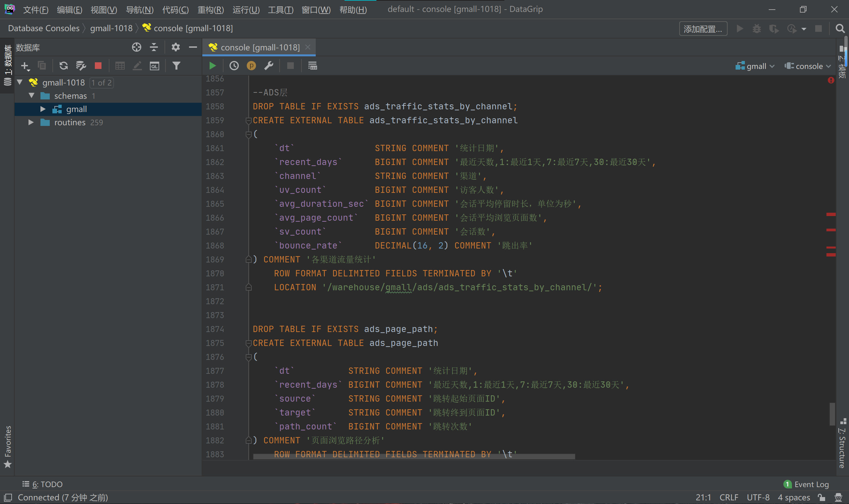The height and width of the screenshot is (504, 849).
Task: Open the filter funnel icon
Action: (x=176, y=66)
